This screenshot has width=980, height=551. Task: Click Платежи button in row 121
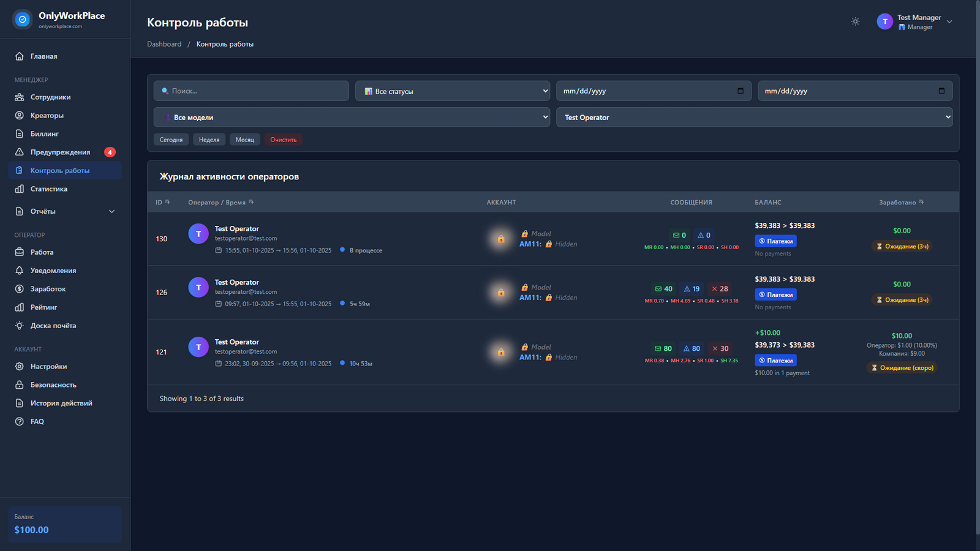(x=775, y=361)
